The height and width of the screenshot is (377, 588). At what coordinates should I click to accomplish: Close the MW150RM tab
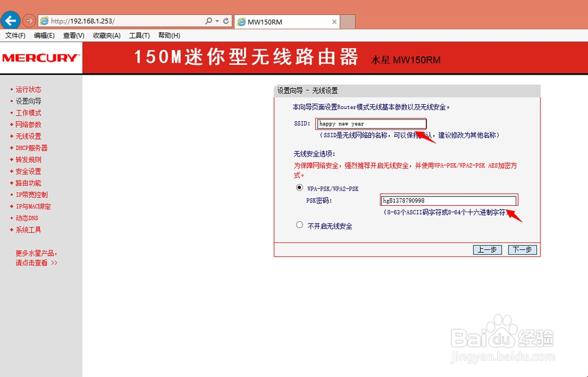click(334, 22)
